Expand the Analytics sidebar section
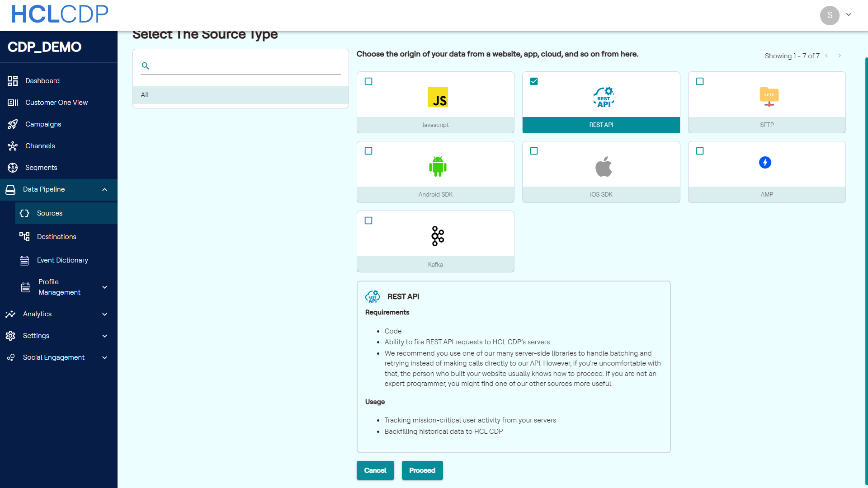 click(104, 314)
